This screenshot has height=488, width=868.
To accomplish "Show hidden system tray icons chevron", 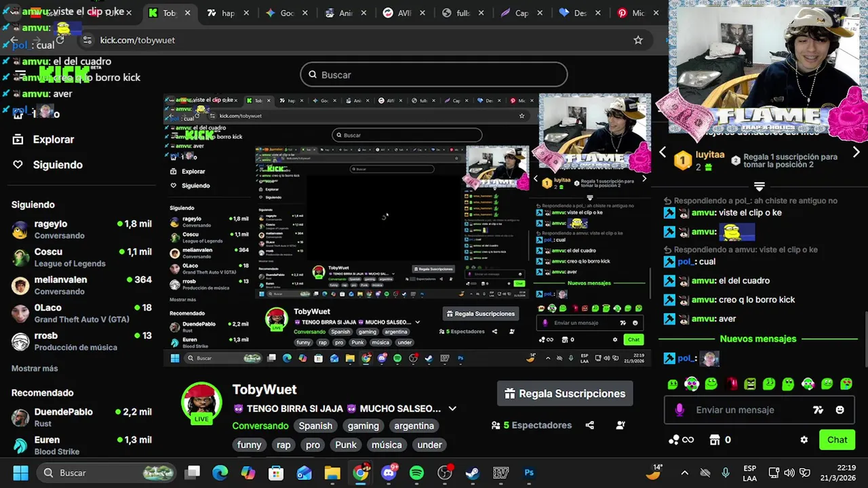I will point(684,473).
